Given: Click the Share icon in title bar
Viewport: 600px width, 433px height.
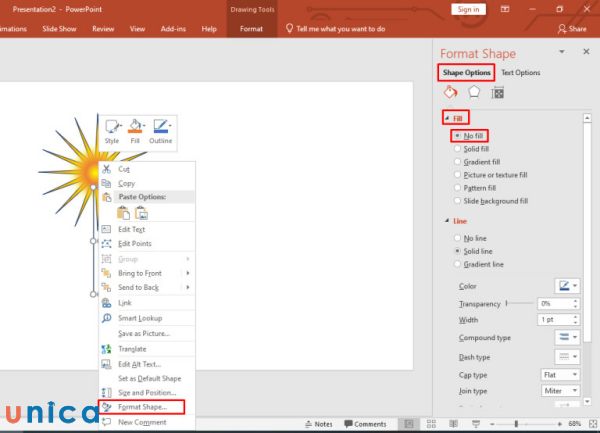Looking at the screenshot, I should (572, 29).
